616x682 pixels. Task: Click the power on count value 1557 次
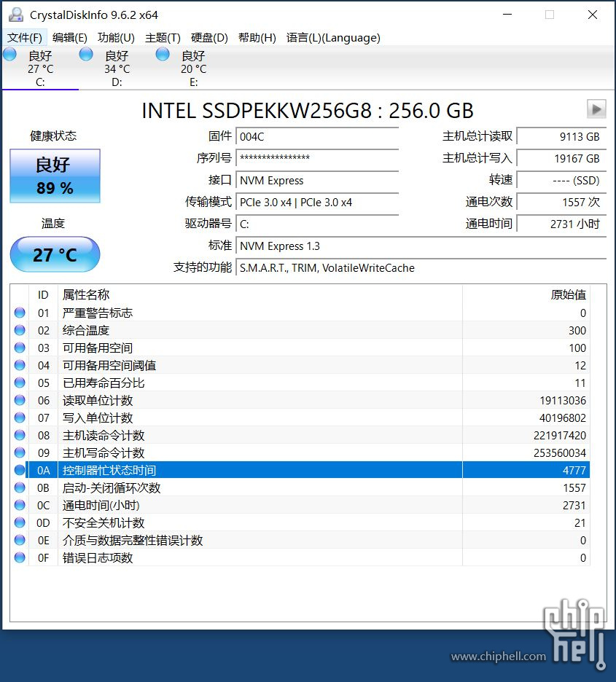pyautogui.click(x=561, y=203)
